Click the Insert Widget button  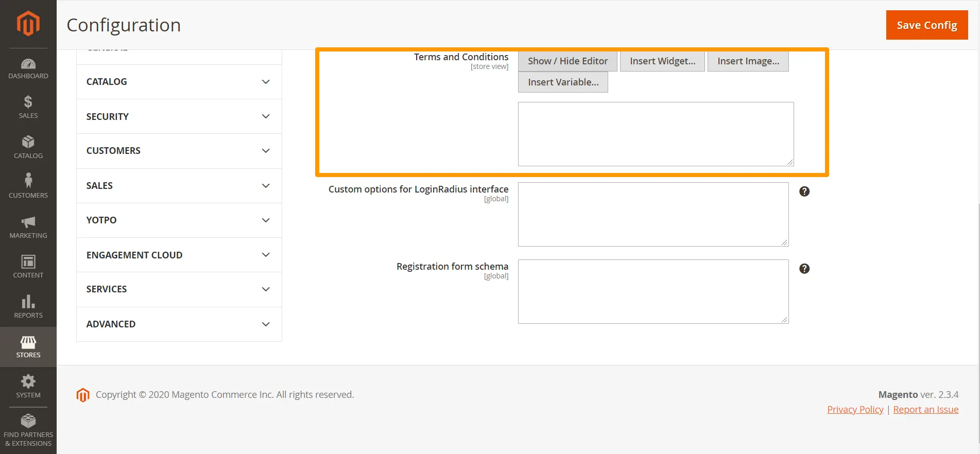pyautogui.click(x=662, y=61)
